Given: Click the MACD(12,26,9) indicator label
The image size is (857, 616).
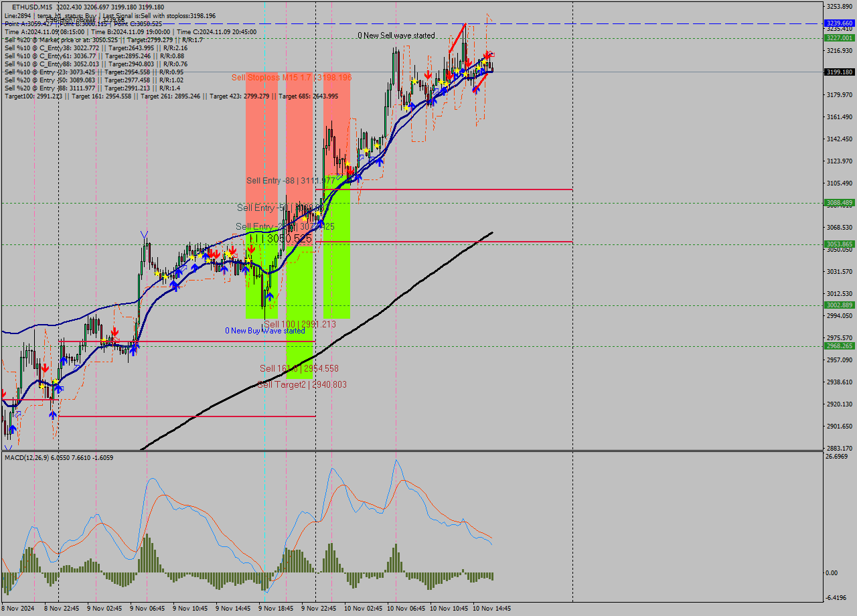Looking at the screenshot, I should [x=59, y=458].
